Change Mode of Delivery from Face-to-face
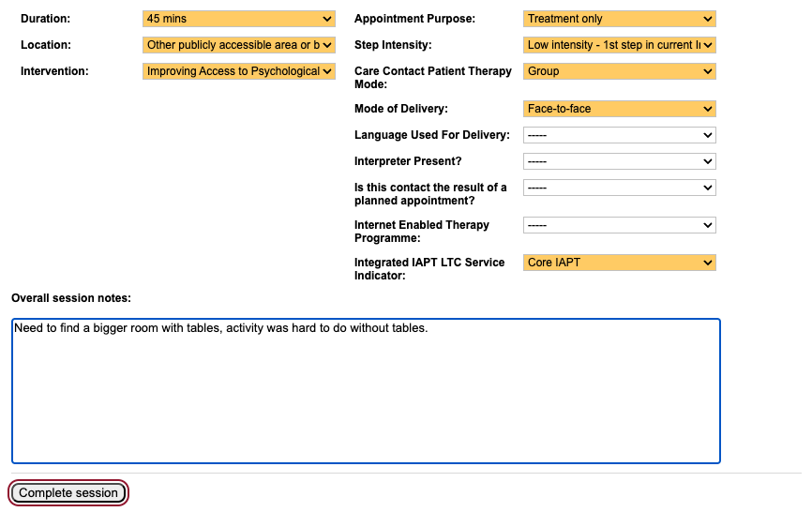Screen dimensions: 812x512 click(x=619, y=109)
